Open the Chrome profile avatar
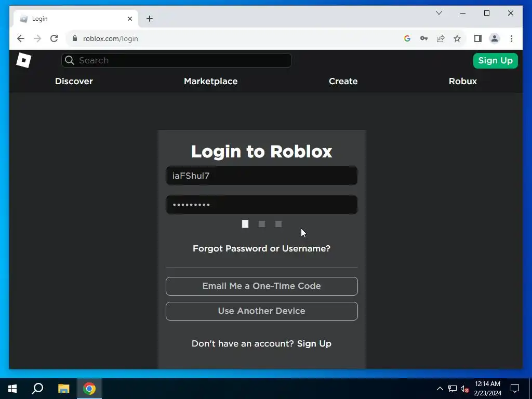 pos(495,38)
